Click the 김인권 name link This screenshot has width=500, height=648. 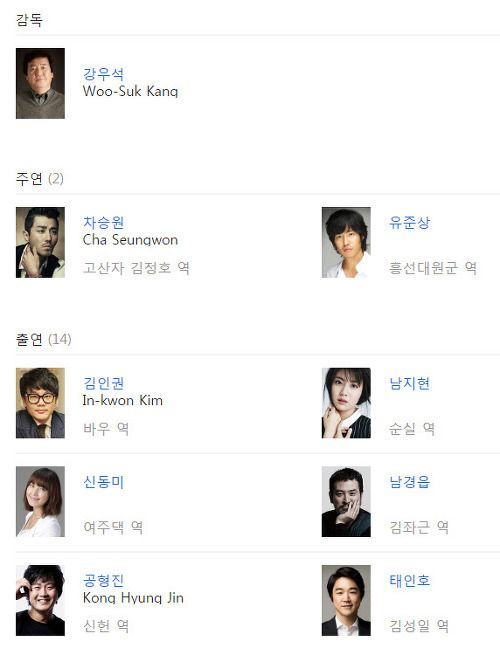103,383
